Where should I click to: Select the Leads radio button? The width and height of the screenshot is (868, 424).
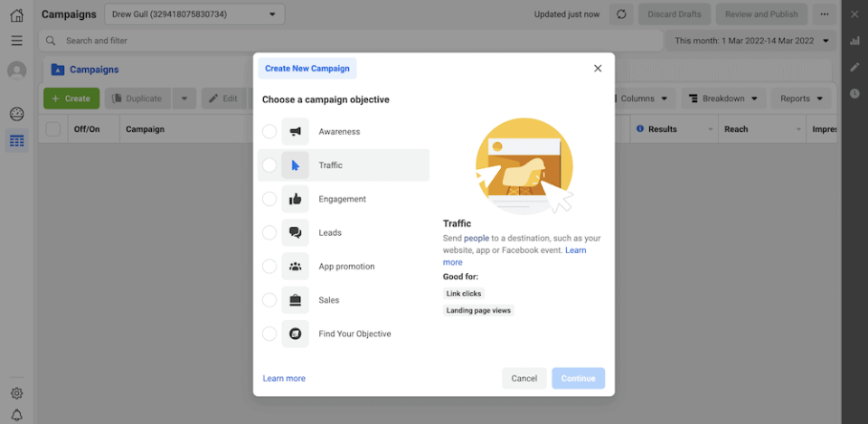(269, 233)
